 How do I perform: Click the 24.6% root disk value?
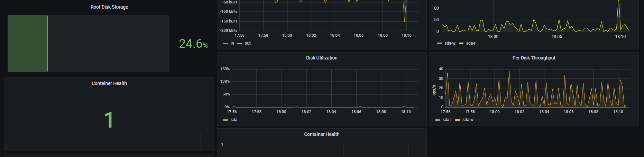coord(193,44)
